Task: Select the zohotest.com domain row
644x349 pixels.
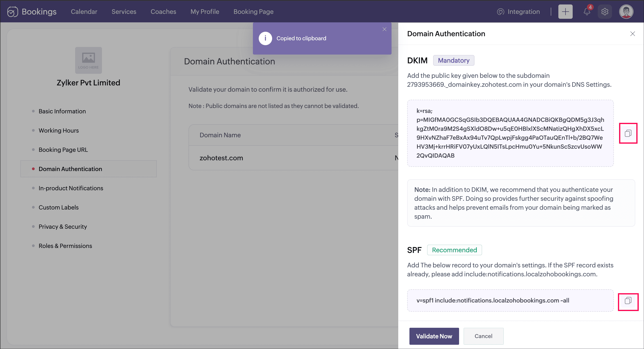Action: [221, 158]
